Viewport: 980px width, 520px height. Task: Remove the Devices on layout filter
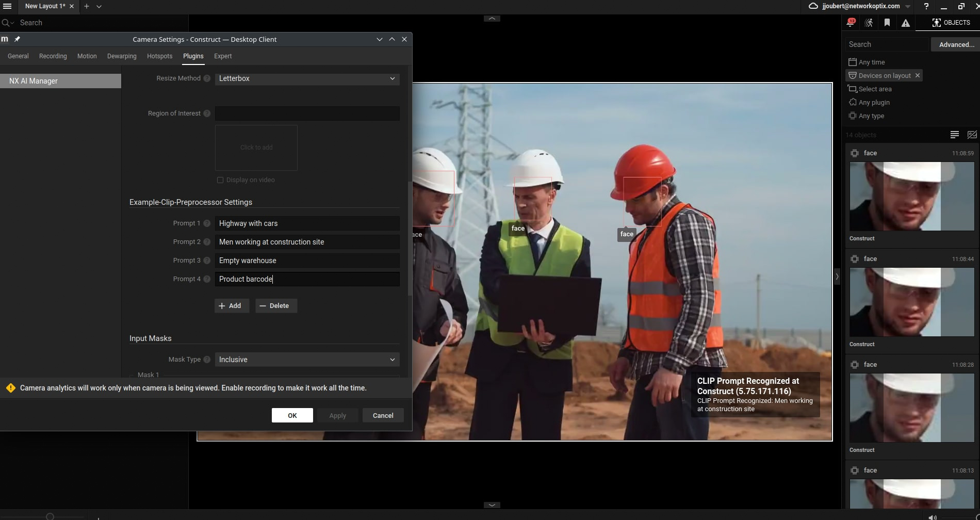[918, 75]
